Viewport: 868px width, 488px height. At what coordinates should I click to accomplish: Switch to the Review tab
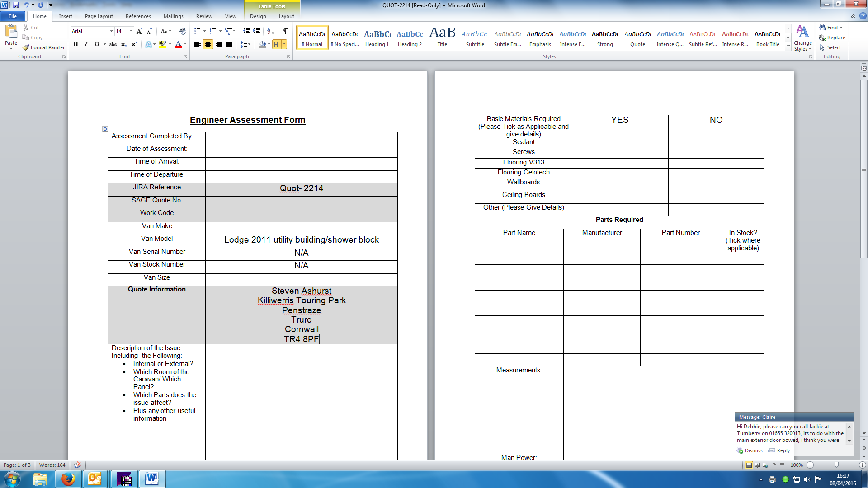tap(204, 16)
